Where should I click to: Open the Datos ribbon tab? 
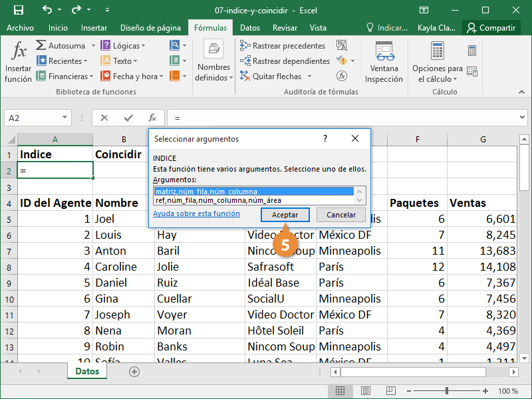tap(250, 28)
